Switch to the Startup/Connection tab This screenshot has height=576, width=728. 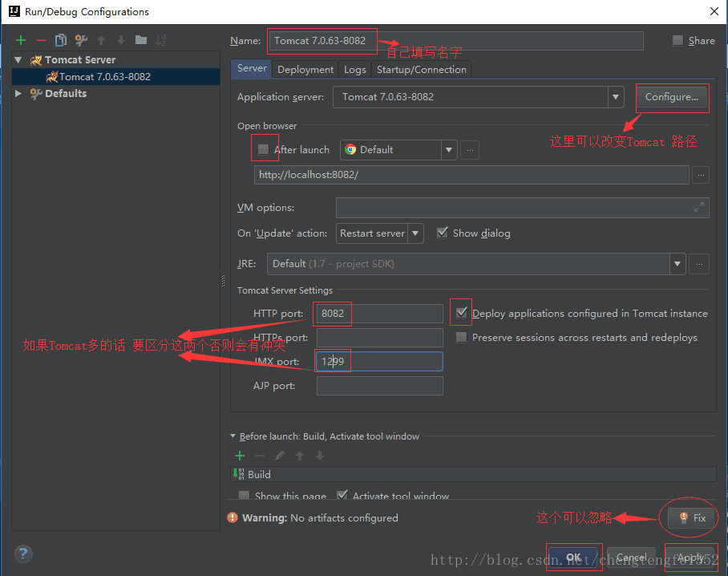pyautogui.click(x=422, y=70)
